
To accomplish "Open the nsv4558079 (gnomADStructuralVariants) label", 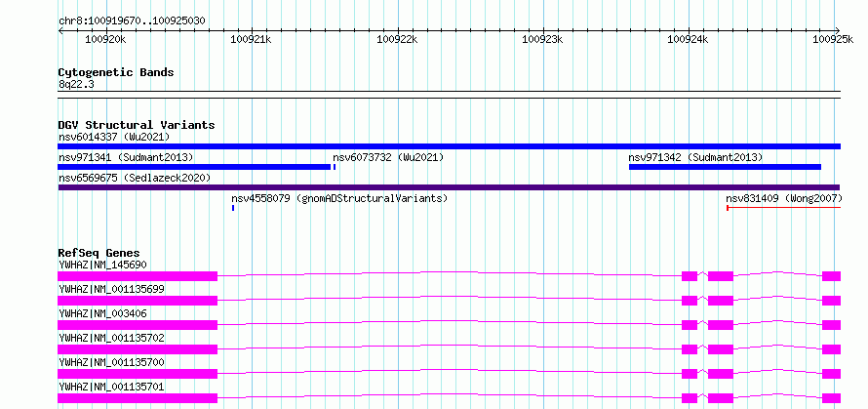I will (339, 198).
